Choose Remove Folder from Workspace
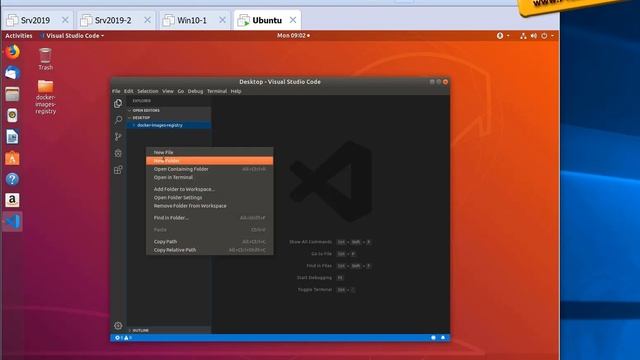This screenshot has height=360, width=640. [209, 206]
